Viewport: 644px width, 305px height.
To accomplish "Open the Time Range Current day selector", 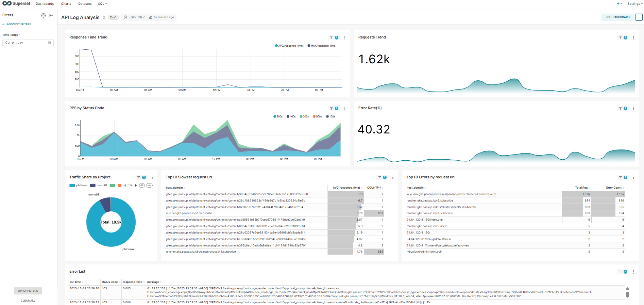I will (x=28, y=43).
